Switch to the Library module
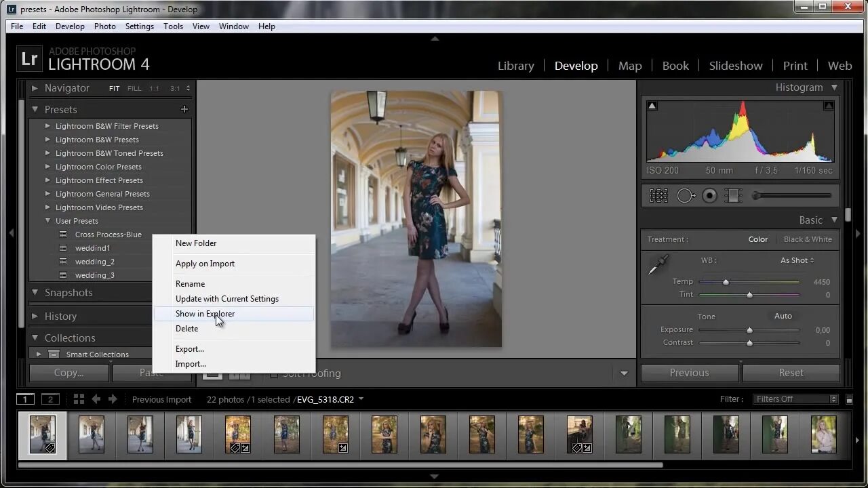 coord(515,66)
